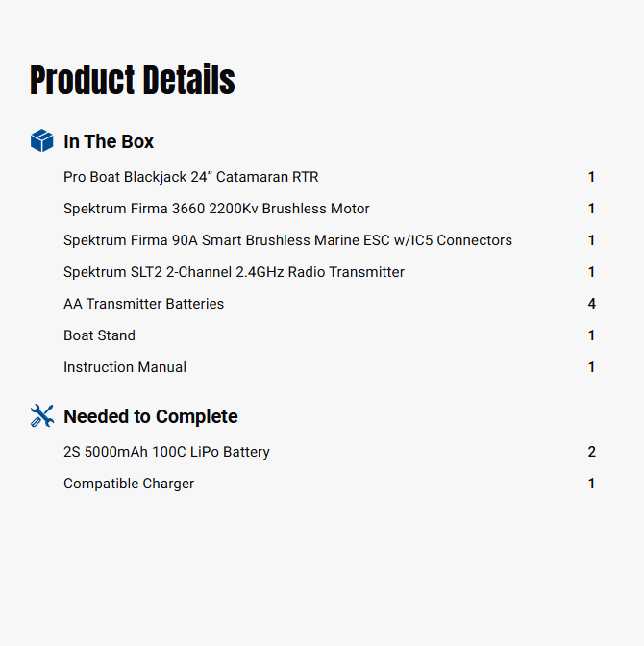Viewport: 644px width, 646px height.
Task: Click the Compatible Charger item
Action: point(129,484)
